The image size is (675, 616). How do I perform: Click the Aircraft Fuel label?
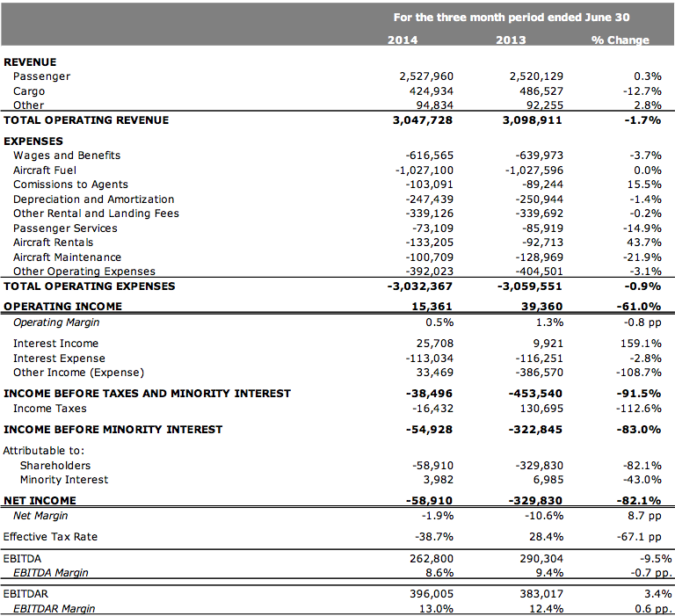pyautogui.click(x=45, y=170)
